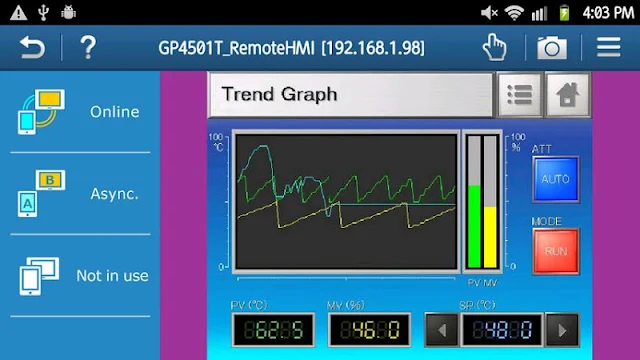The image size is (640, 360).
Task: Go to the HMI home screen
Action: coord(568,96)
